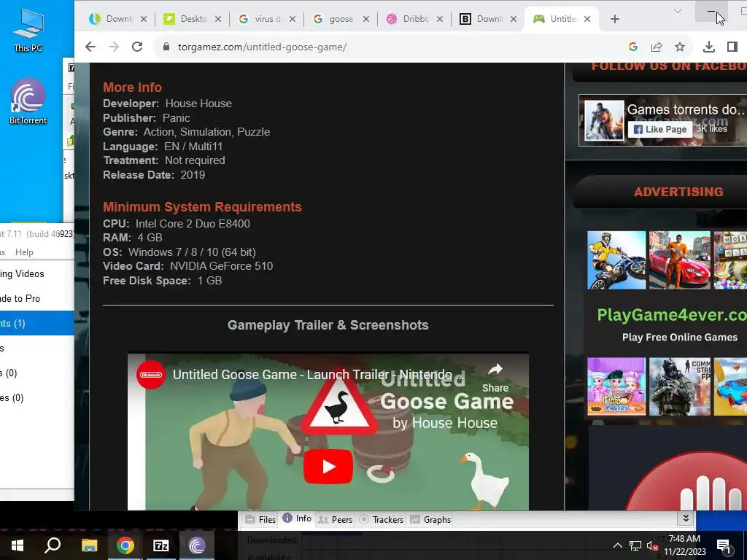
Task: Open Nintendo channel icon on video
Action: coord(151,375)
